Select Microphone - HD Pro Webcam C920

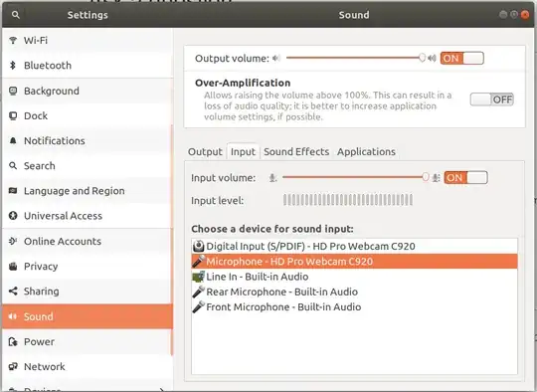(x=354, y=261)
